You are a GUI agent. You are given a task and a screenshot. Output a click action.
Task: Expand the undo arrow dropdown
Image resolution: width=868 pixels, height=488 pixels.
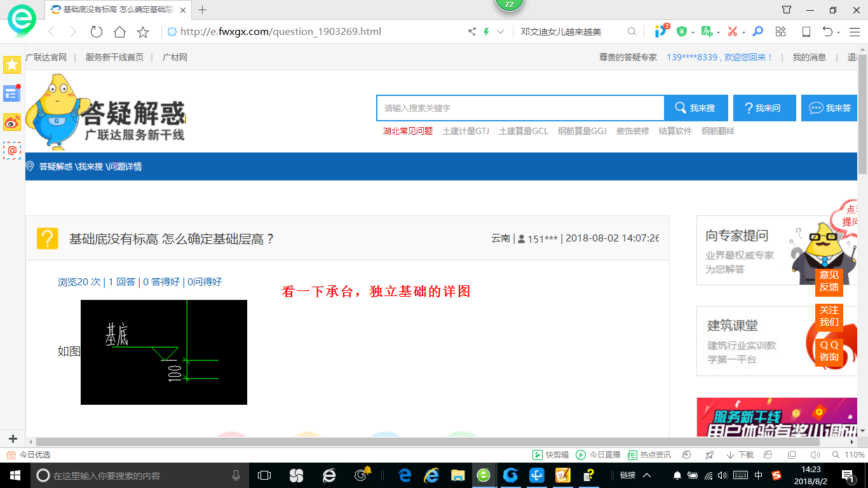pos(839,32)
